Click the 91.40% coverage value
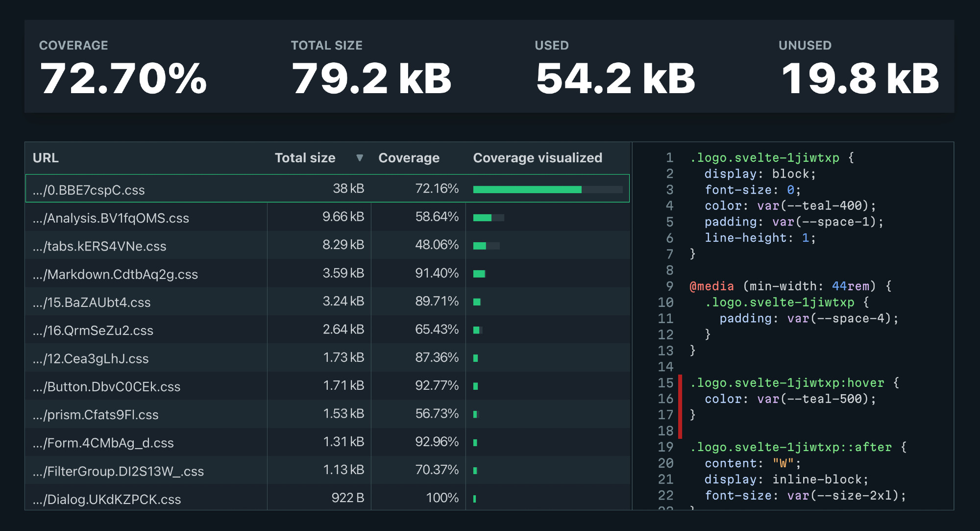This screenshot has width=980, height=531. click(x=437, y=273)
